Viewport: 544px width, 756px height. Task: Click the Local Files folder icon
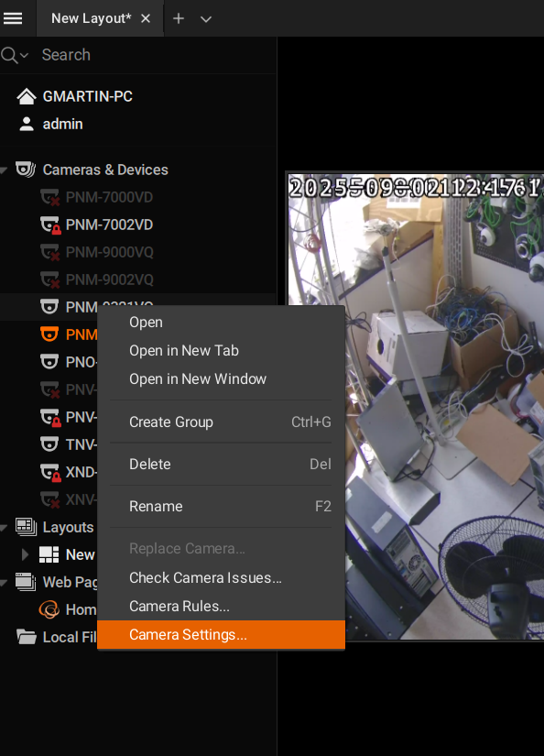click(x=27, y=637)
